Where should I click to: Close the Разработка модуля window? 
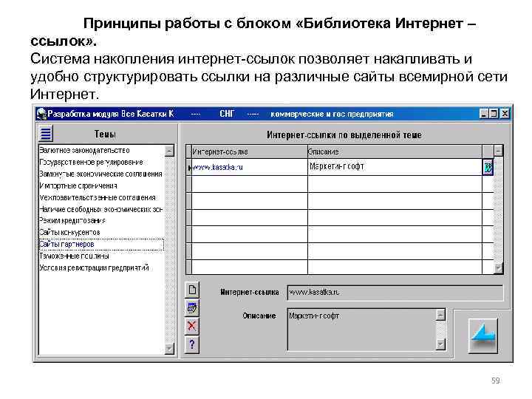tap(505, 114)
